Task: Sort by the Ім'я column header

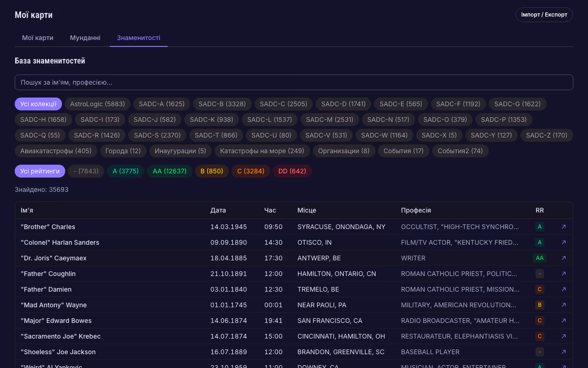Action: (27, 210)
